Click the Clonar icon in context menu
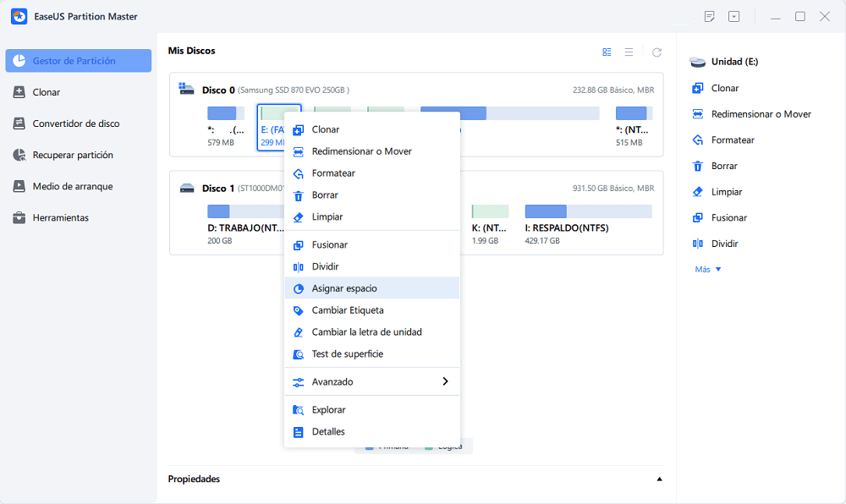 299,130
